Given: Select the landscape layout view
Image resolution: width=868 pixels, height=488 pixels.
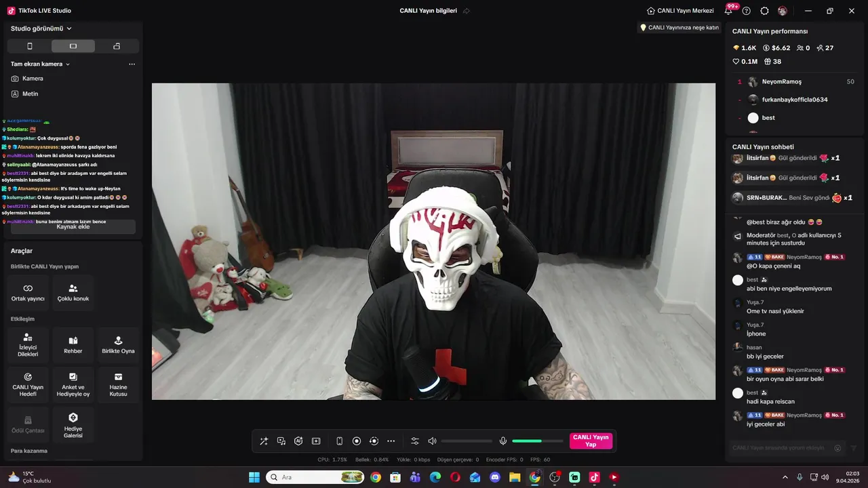Looking at the screenshot, I should pyautogui.click(x=73, y=46).
